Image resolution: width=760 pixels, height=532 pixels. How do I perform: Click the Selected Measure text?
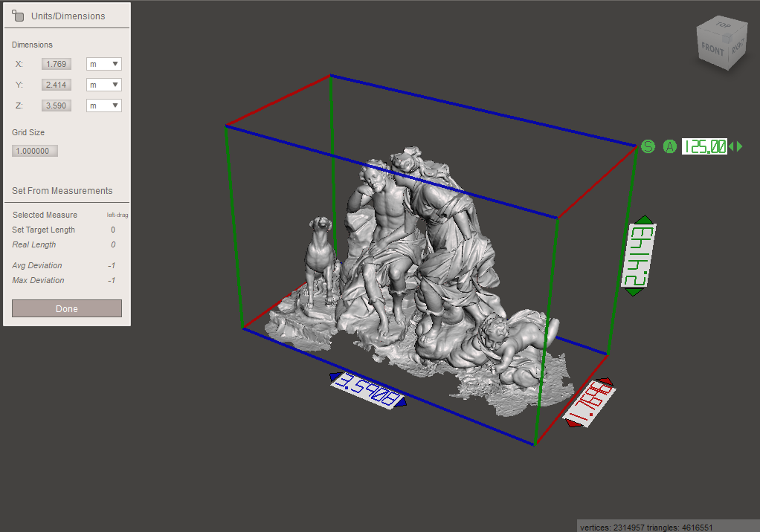click(45, 215)
